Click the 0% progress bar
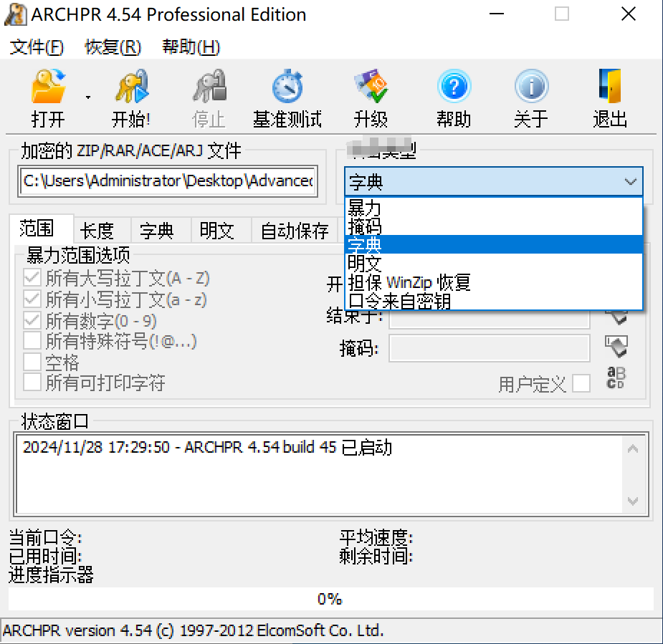Image resolution: width=663 pixels, height=644 pixels. tap(330, 599)
